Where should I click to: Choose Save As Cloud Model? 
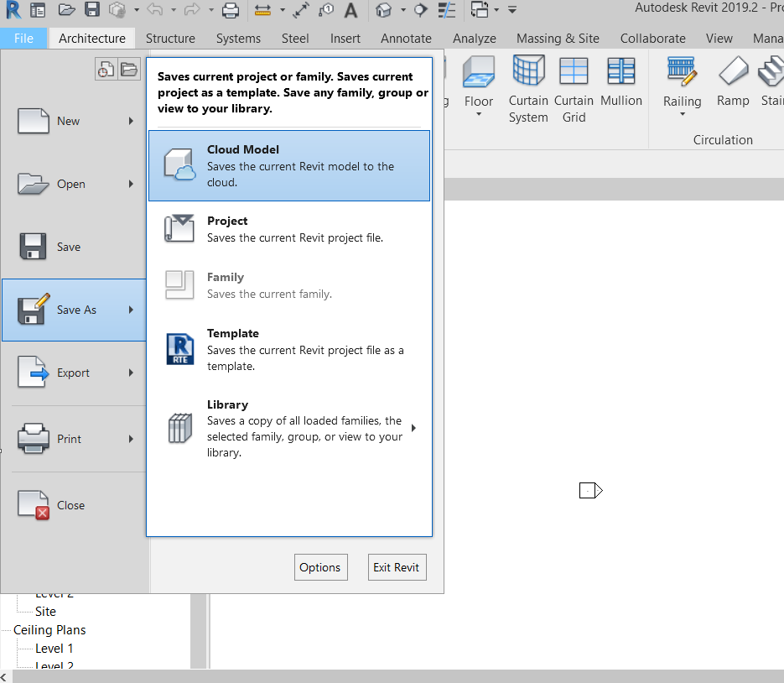(x=289, y=165)
